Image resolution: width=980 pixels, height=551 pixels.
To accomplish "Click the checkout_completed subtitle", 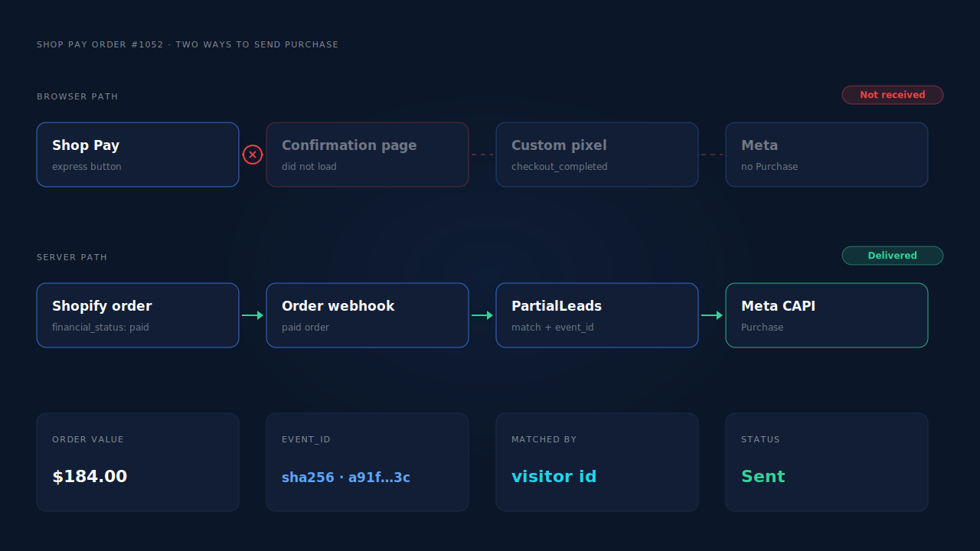I will tap(560, 167).
